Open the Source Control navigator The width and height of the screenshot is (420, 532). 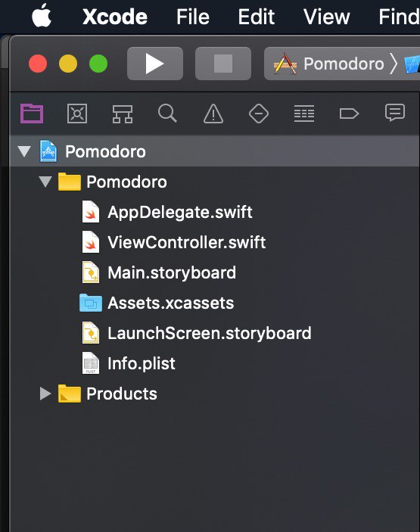(77, 114)
